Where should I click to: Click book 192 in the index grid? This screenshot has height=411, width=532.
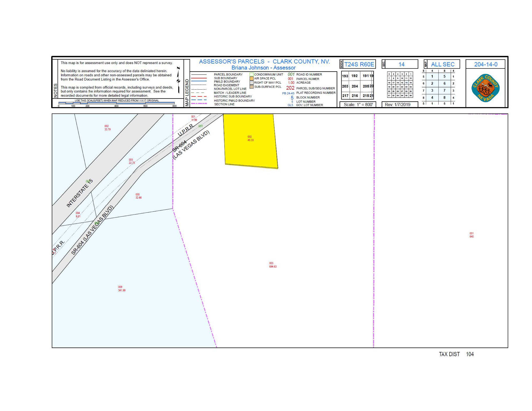click(x=354, y=76)
